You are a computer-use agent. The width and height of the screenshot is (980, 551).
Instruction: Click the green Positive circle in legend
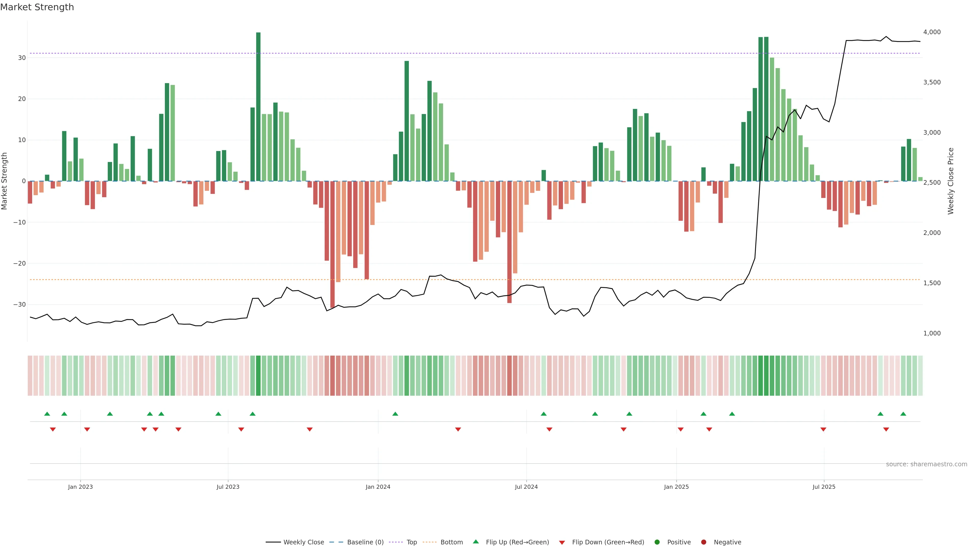pyautogui.click(x=657, y=542)
